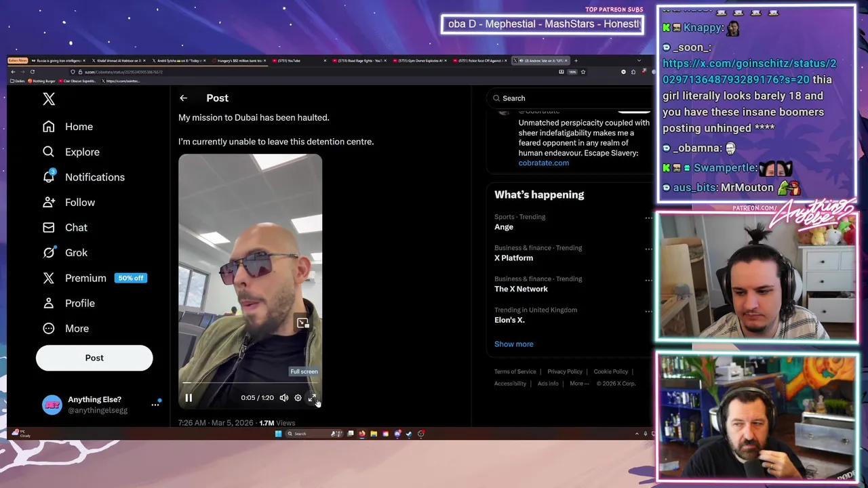Expand the More menu in sidebar
This screenshot has width=868, height=488.
tap(66, 328)
